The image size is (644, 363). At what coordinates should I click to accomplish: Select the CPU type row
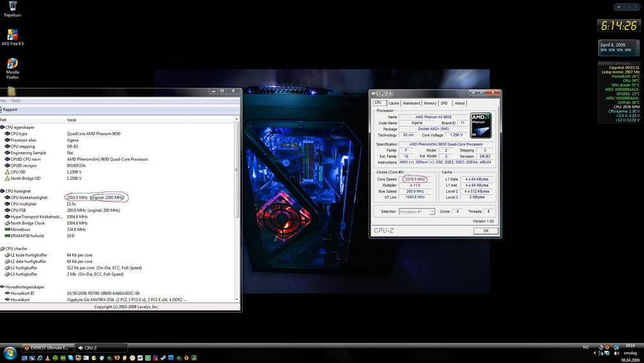(117, 133)
